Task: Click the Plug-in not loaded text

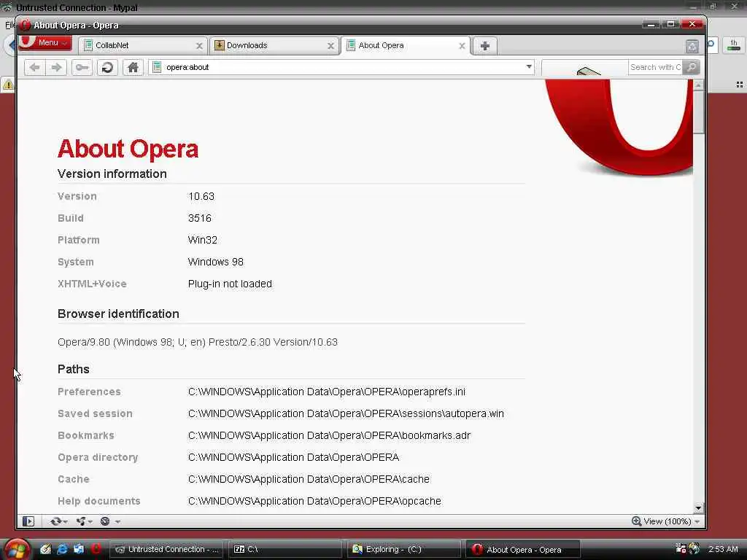Action: click(x=230, y=284)
